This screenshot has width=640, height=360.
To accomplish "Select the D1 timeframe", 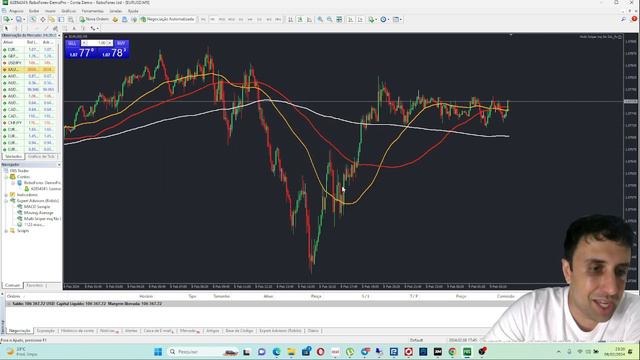I will click(259, 19).
